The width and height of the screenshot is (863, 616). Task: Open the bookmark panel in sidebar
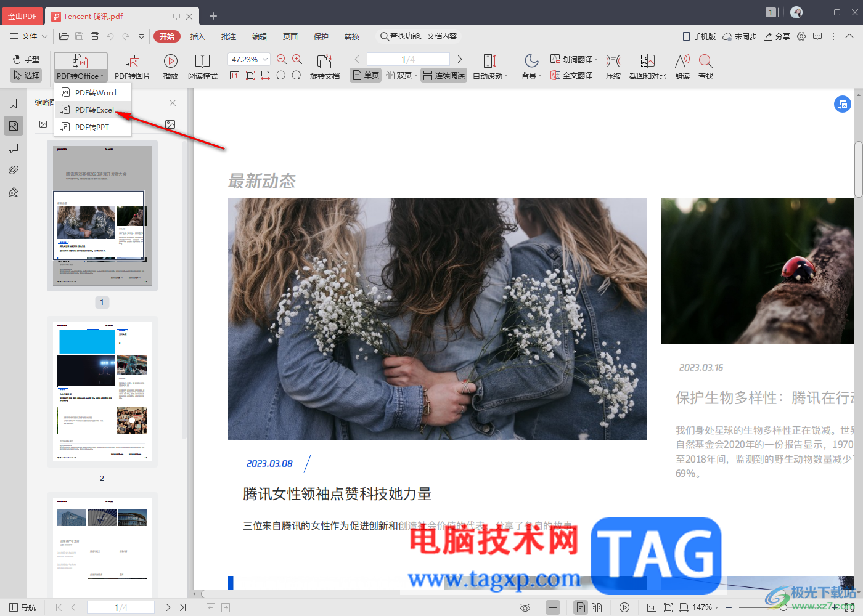click(14, 103)
